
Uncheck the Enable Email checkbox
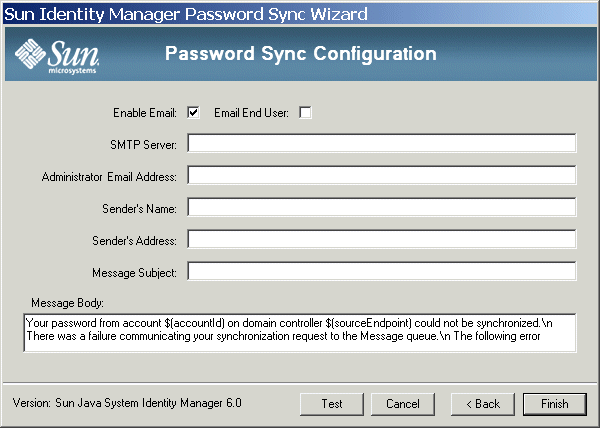click(193, 112)
